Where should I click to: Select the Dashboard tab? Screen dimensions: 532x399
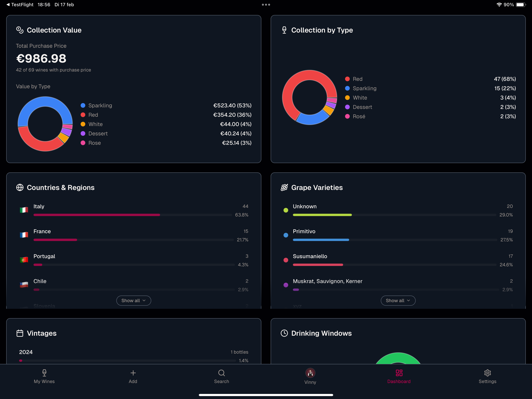tap(399, 377)
